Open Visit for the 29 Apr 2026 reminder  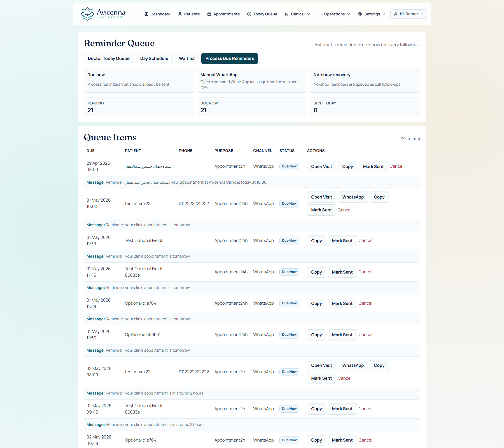[321, 167]
